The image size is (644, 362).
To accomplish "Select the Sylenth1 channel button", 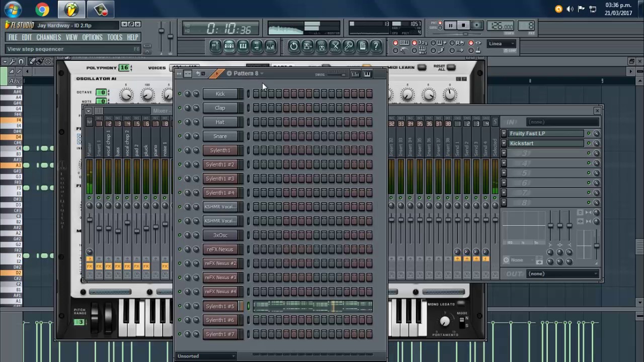I will pyautogui.click(x=220, y=150).
